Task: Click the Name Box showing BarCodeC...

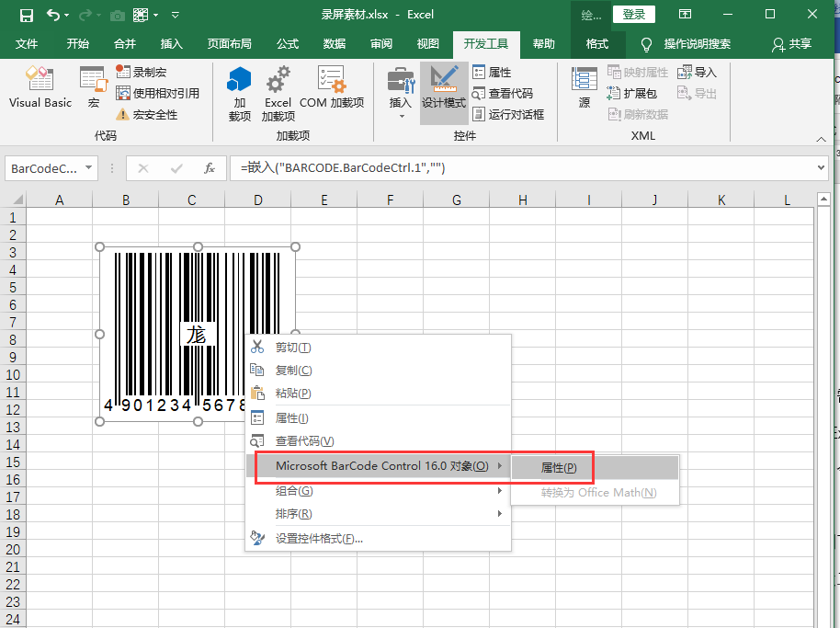Action: (44, 168)
